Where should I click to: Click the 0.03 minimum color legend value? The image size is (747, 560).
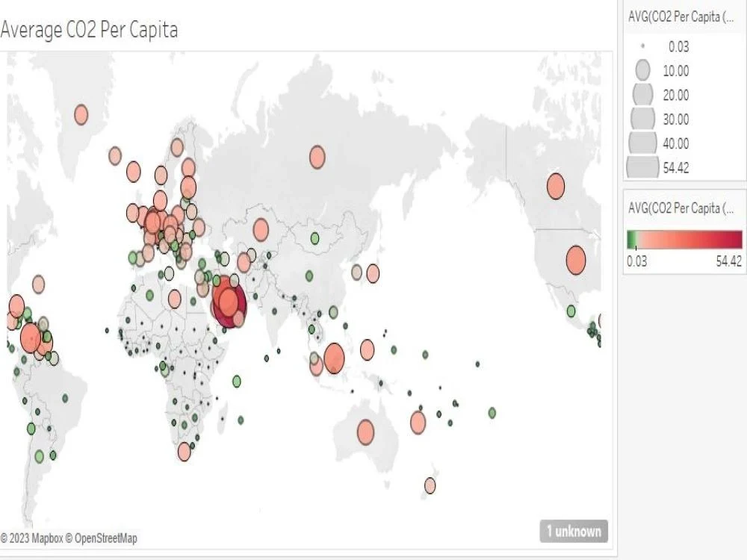[x=637, y=261]
